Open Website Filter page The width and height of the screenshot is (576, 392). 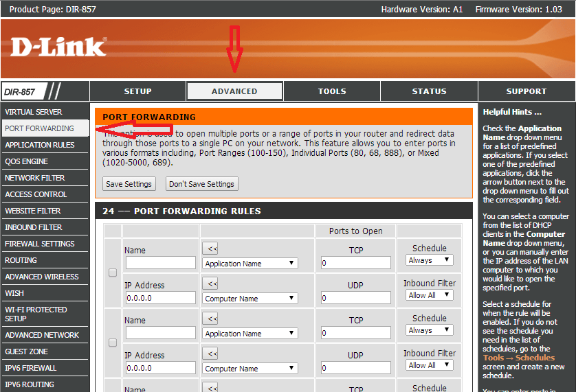pyautogui.click(x=45, y=211)
